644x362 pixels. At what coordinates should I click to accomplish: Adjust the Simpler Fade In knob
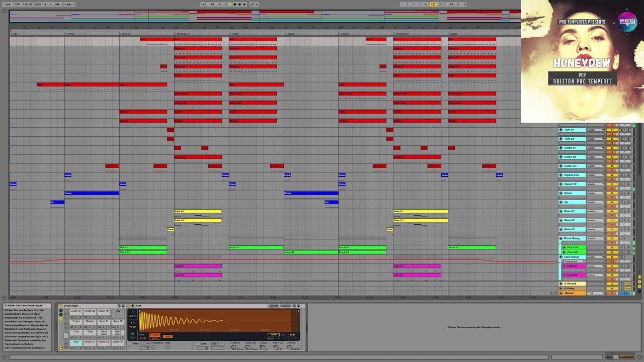tap(234, 347)
